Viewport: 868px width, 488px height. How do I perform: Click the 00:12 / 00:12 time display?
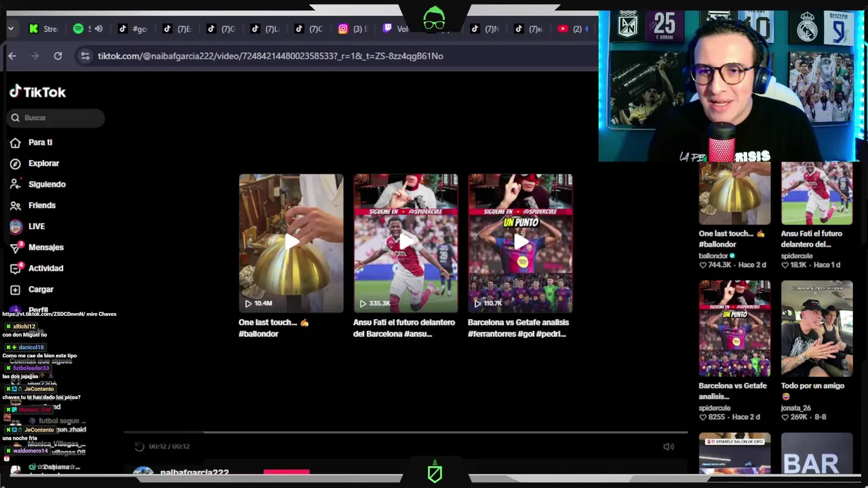[170, 446]
